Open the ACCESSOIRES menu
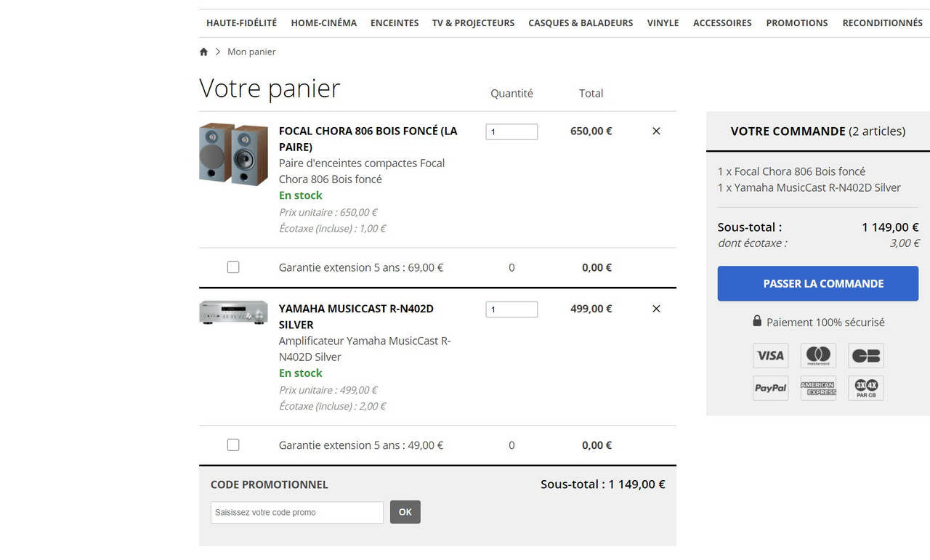 (x=722, y=23)
